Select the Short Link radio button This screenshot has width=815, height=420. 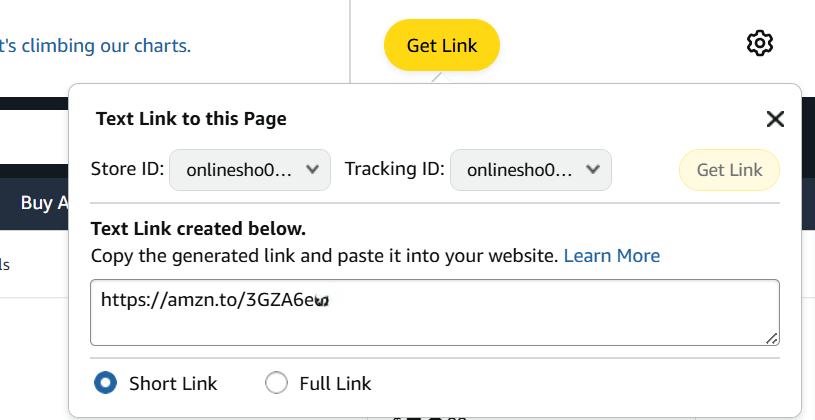[x=106, y=383]
